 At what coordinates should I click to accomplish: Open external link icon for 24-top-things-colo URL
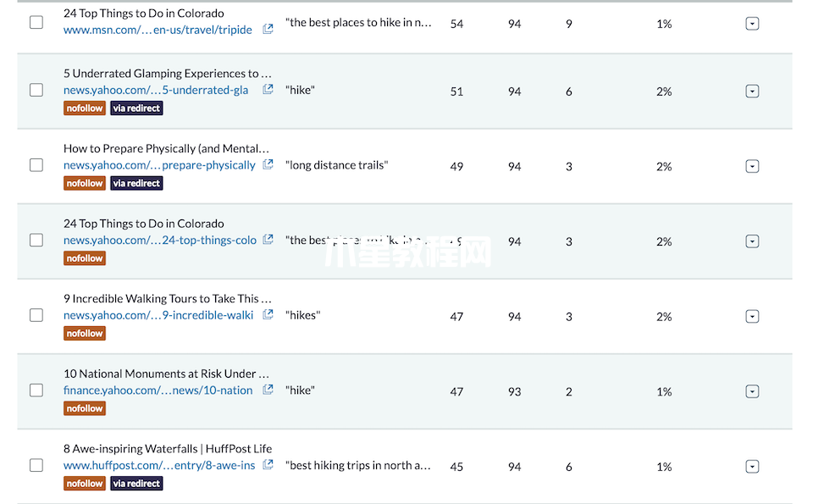(268, 240)
